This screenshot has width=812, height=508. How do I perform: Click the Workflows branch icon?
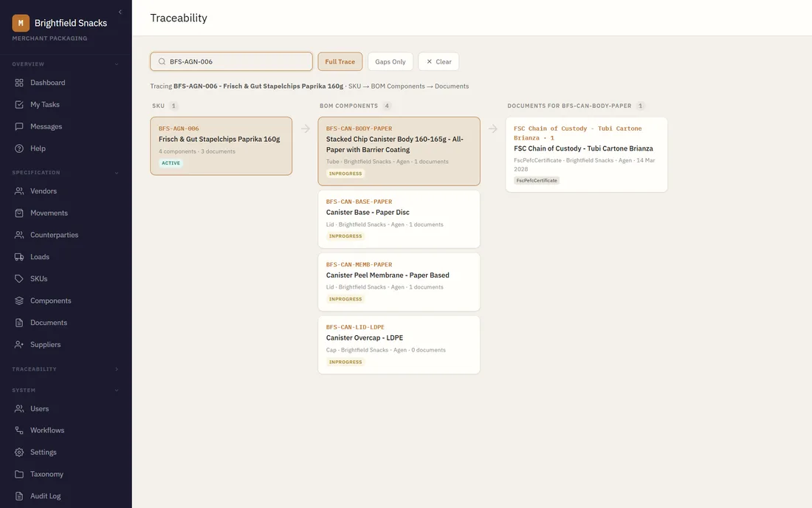coord(19,430)
